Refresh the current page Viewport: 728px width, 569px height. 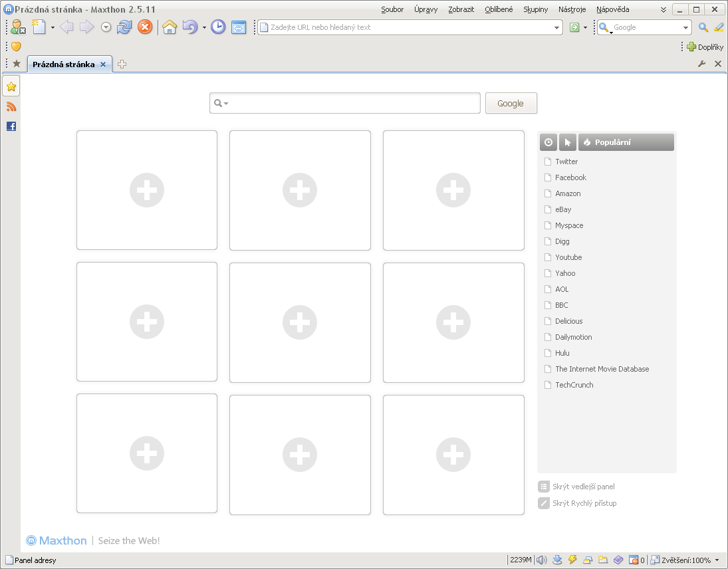124,27
